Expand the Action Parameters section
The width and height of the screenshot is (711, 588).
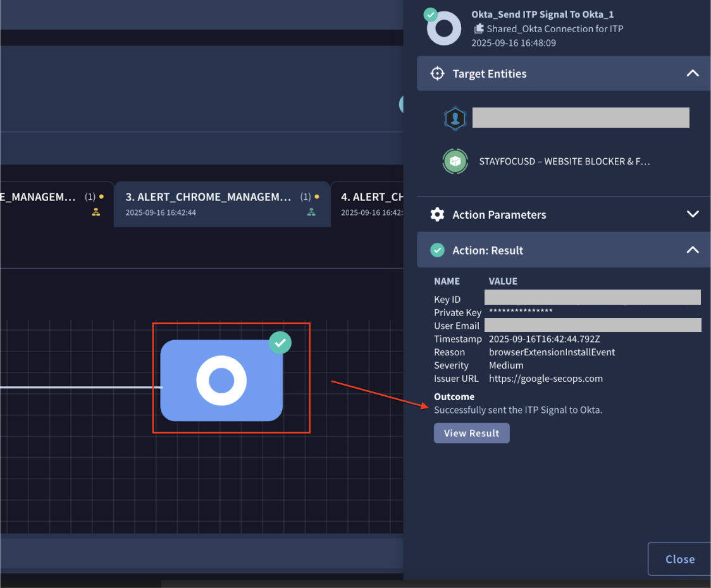(x=693, y=214)
